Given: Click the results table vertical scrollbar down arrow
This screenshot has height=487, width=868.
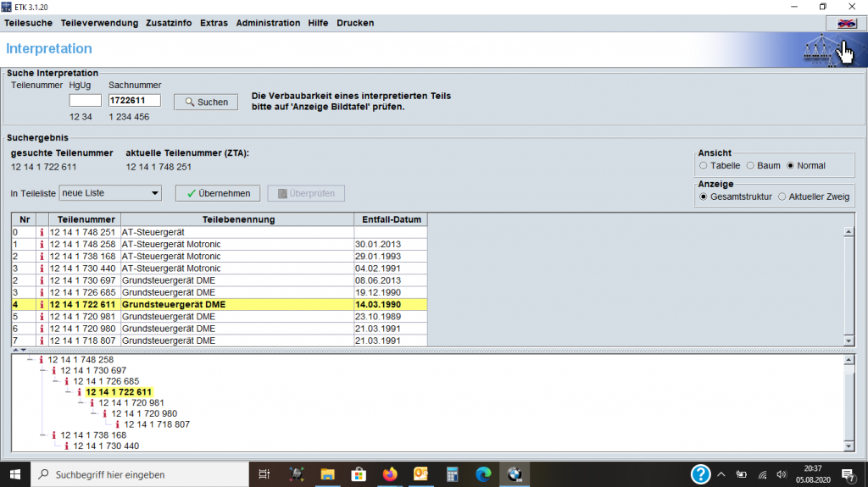Looking at the screenshot, I should (x=849, y=340).
